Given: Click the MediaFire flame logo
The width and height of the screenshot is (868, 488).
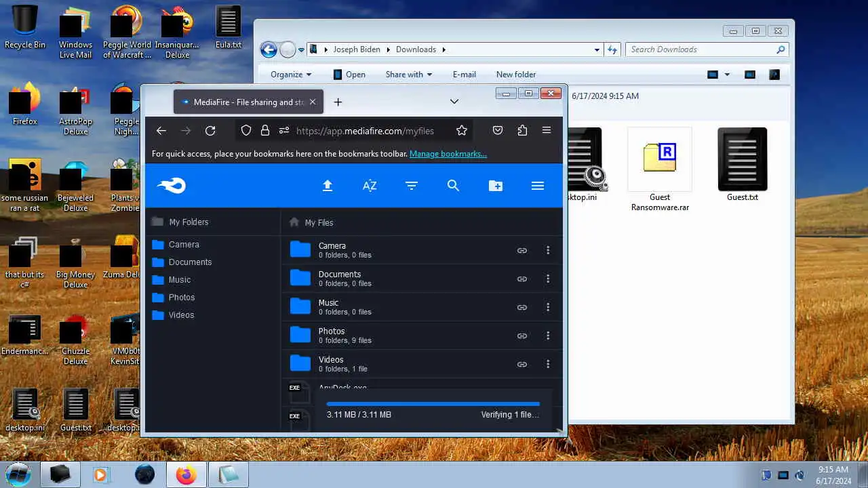Looking at the screenshot, I should click(x=172, y=186).
